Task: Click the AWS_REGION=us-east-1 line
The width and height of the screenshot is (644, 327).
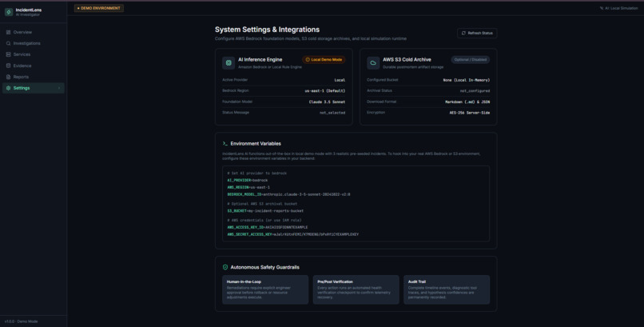Action: click(x=248, y=187)
